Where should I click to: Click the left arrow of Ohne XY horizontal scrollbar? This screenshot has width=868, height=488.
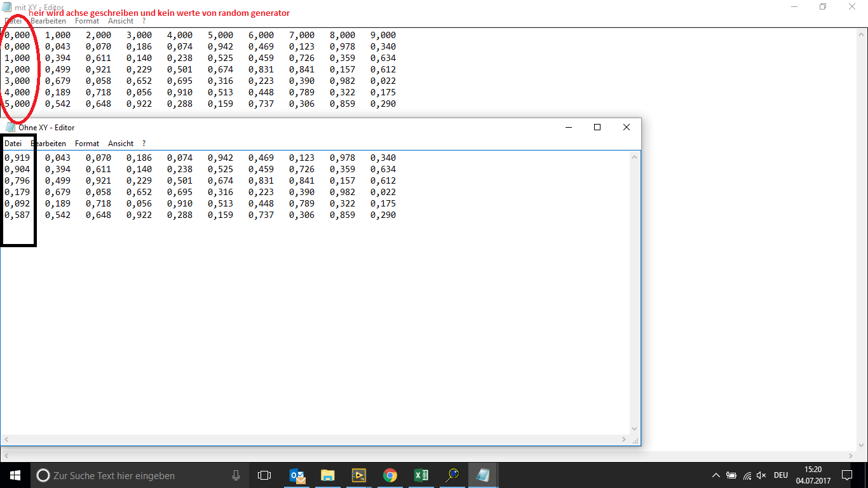pyautogui.click(x=6, y=440)
